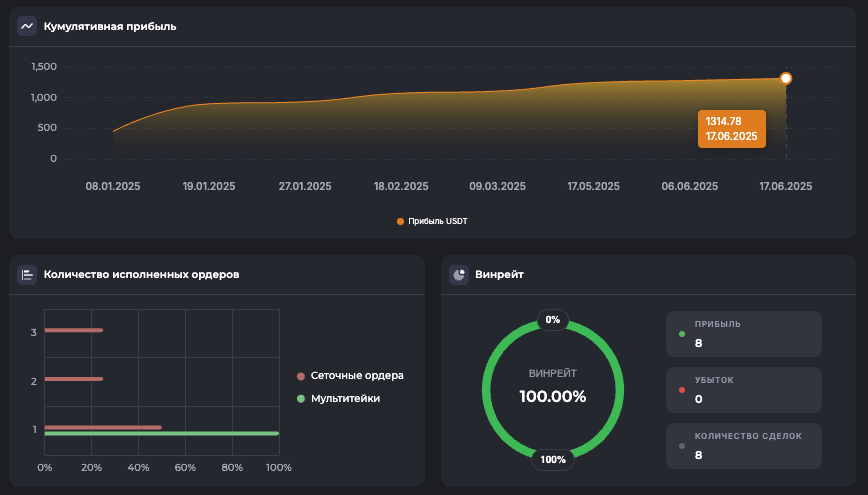Toggle the Прибыль USDT legend series
The width and height of the screenshot is (868, 495).
(432, 221)
